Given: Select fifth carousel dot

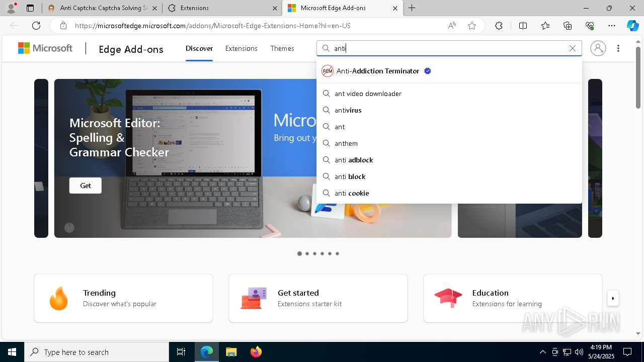Looking at the screenshot, I should pos(330,253).
